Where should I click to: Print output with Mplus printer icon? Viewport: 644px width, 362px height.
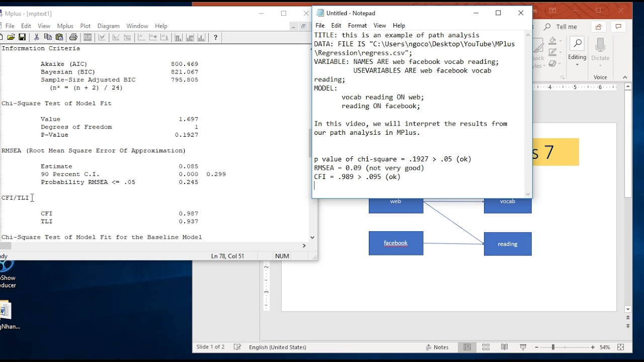point(73,37)
